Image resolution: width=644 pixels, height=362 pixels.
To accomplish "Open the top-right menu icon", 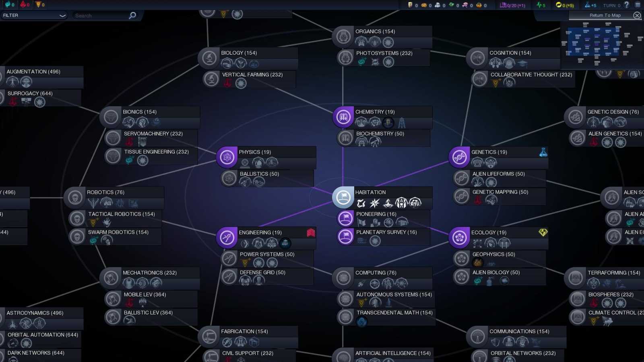I will pyautogui.click(x=638, y=5).
